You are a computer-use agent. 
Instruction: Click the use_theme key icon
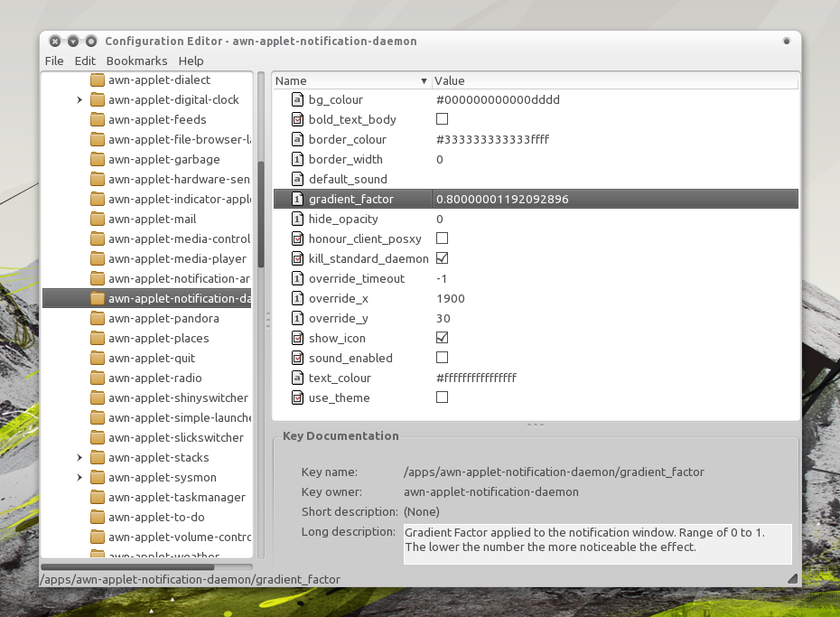tap(297, 397)
